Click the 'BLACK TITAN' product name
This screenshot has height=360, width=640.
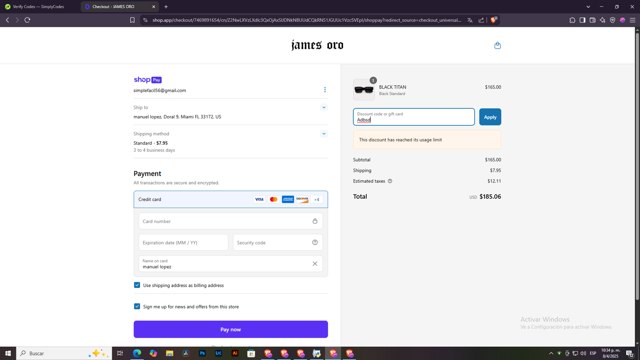(x=392, y=87)
